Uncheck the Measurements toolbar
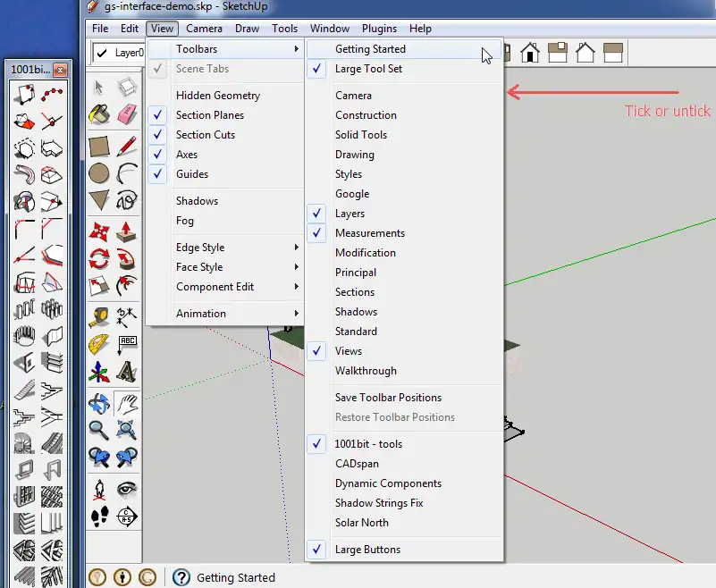Screen dimensions: 716x588 coord(369,233)
